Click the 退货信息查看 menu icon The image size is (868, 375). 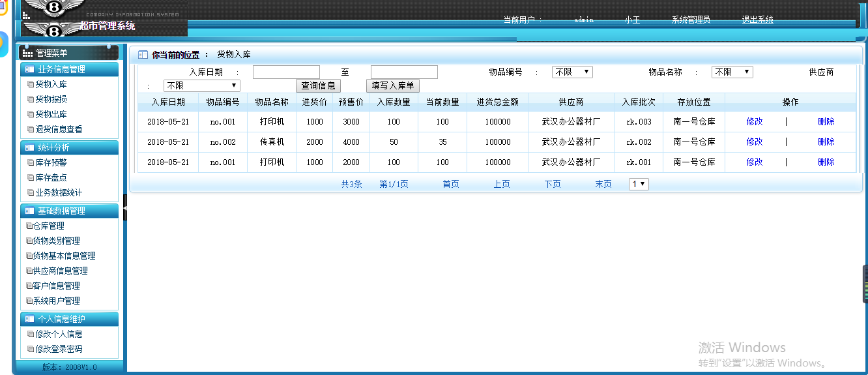click(31, 130)
